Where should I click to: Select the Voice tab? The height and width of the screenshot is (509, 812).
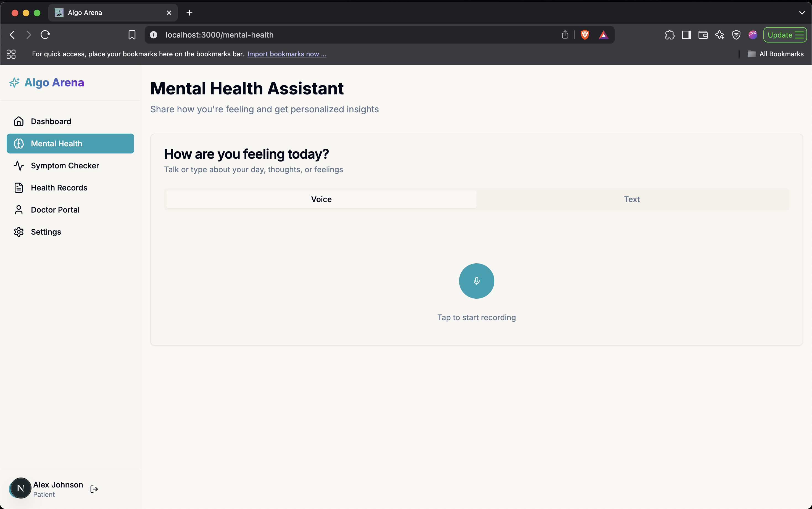pos(321,199)
